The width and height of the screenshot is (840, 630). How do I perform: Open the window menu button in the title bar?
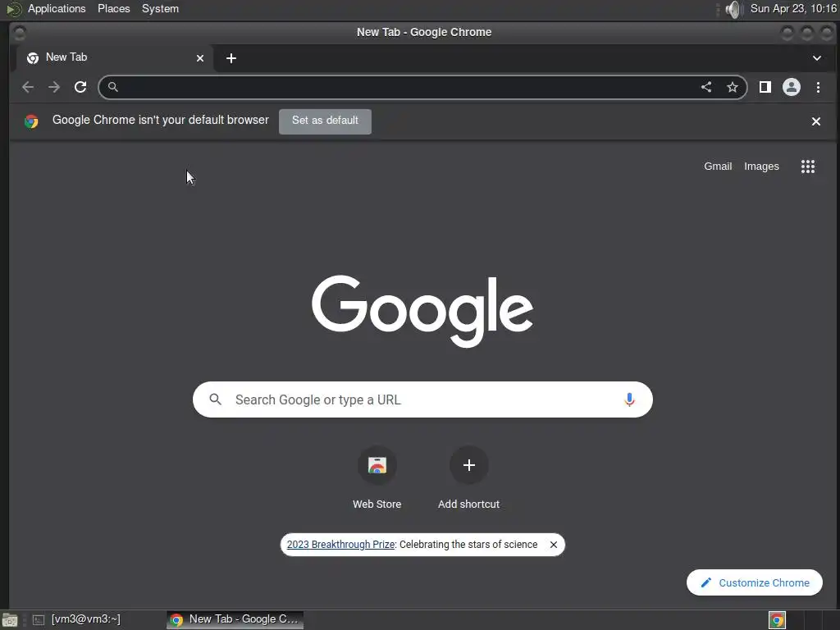20,33
